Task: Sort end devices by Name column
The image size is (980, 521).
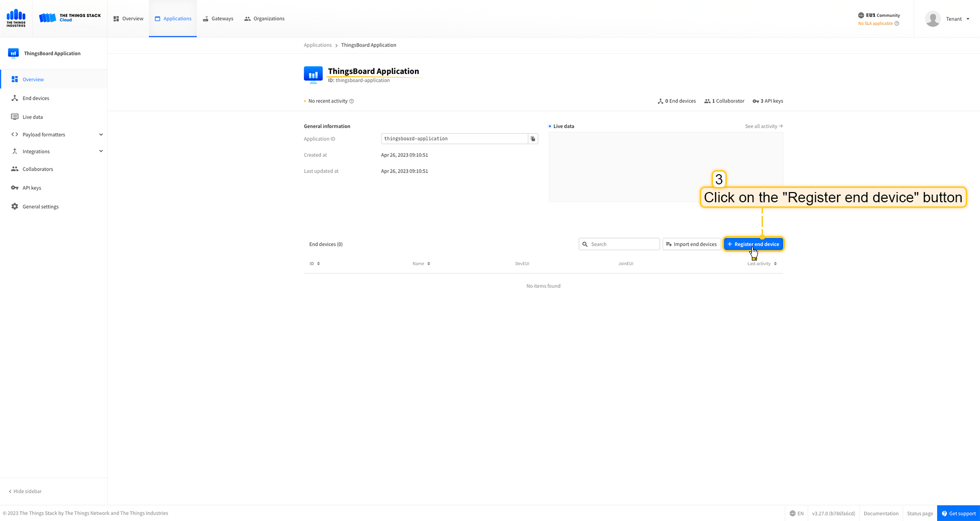Action: tap(421, 264)
